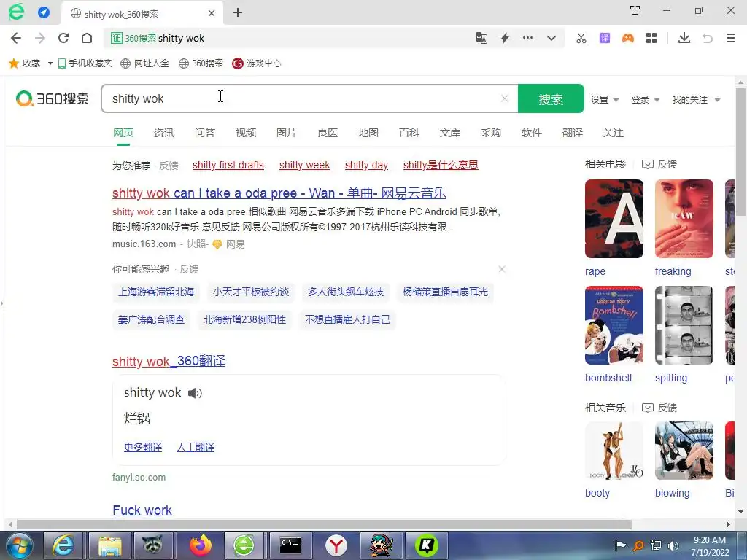Open 手机收藏夹 bookmark

pos(85,63)
